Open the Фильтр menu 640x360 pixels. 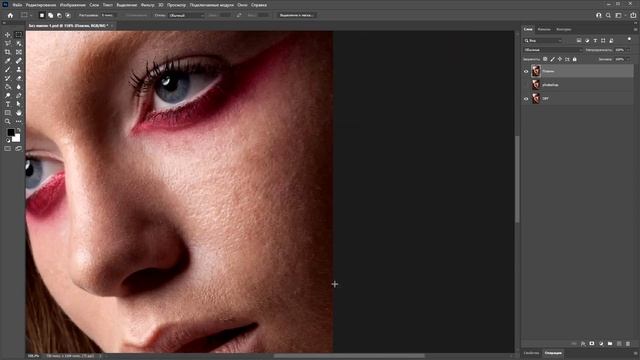tap(147, 5)
